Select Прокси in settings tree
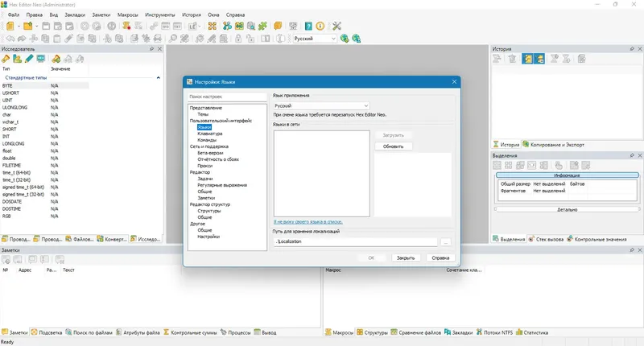This screenshot has width=644, height=346. point(205,166)
